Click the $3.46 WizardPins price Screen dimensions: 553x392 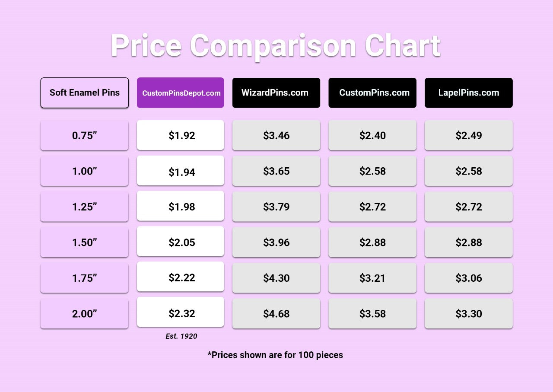tap(276, 135)
